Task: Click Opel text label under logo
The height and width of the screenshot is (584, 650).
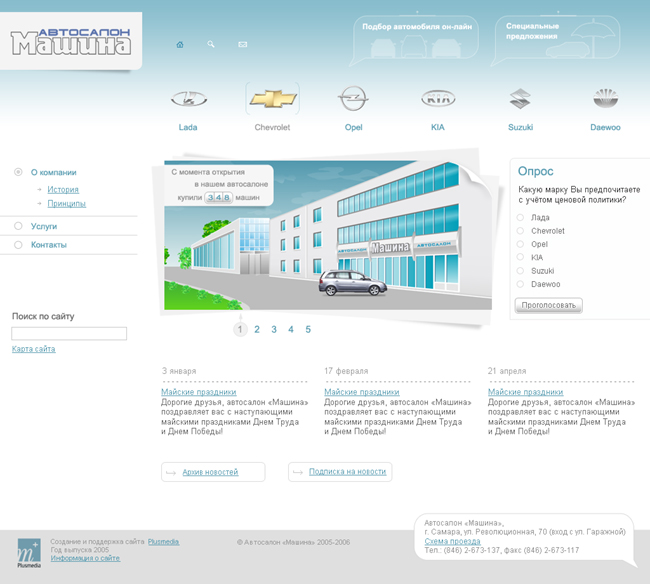Action: [354, 127]
